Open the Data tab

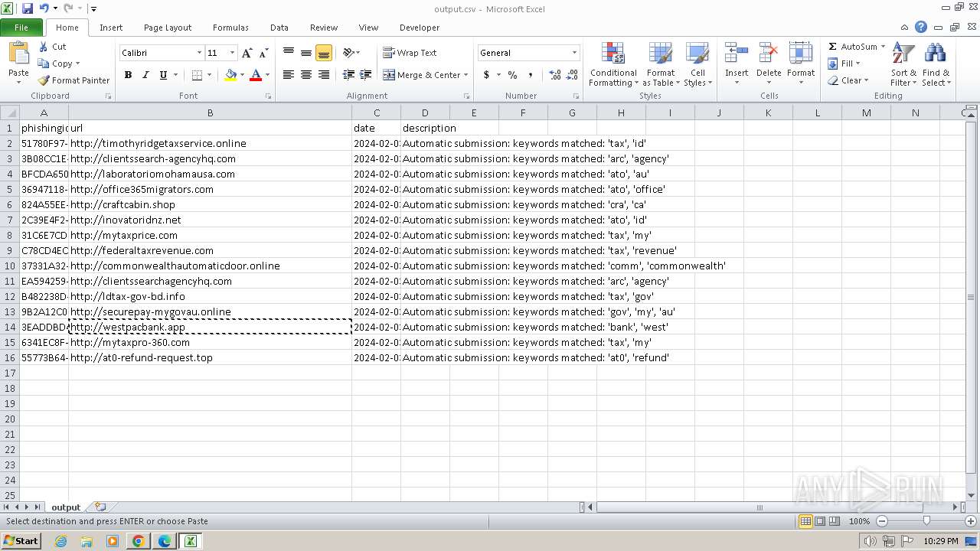point(279,28)
